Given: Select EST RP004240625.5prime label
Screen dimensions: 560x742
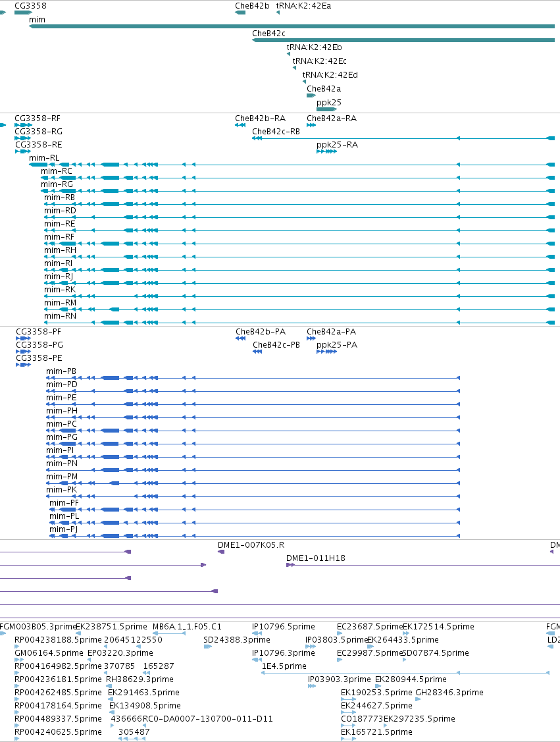Looking at the screenshot, I should [x=58, y=732].
